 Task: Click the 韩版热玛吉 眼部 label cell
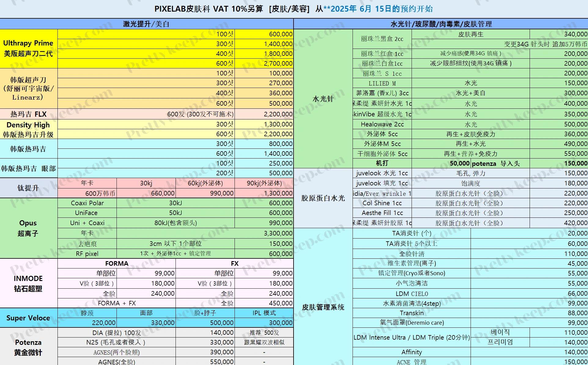(29, 168)
